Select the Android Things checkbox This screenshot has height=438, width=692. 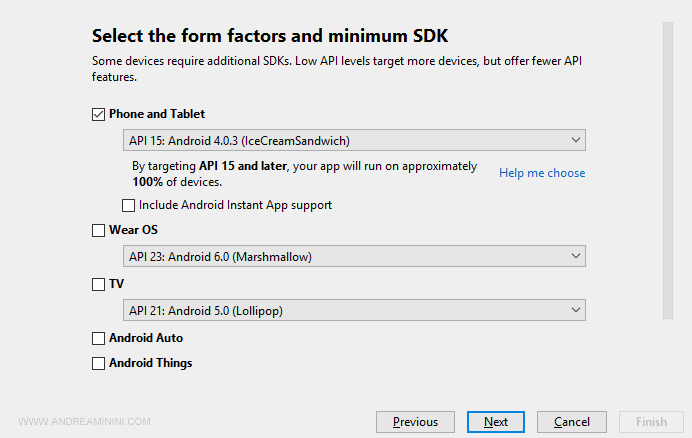98,363
